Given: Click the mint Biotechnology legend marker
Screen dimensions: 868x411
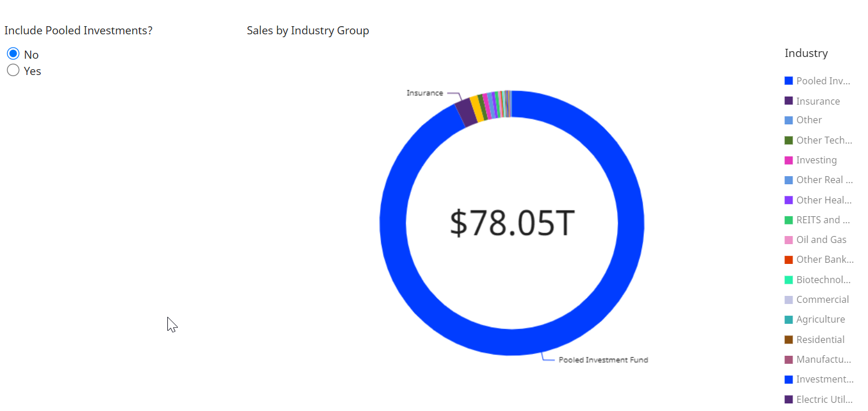Looking at the screenshot, I should tap(788, 280).
